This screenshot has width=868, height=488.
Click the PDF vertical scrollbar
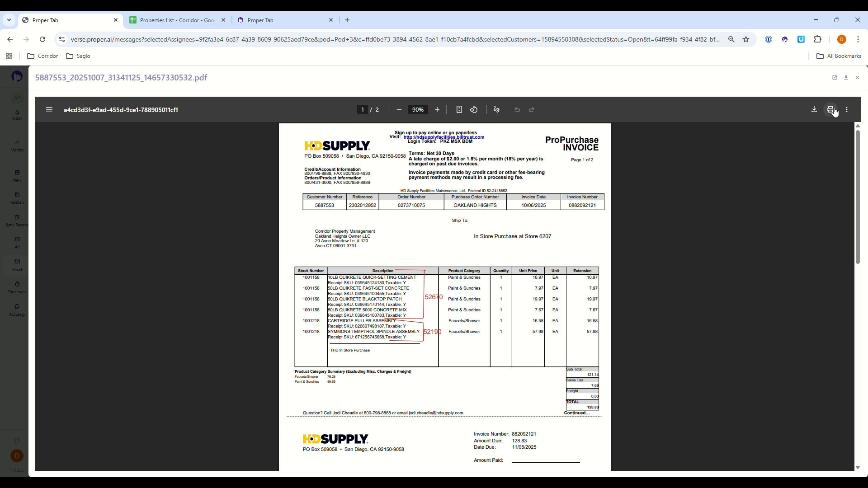[x=857, y=197]
